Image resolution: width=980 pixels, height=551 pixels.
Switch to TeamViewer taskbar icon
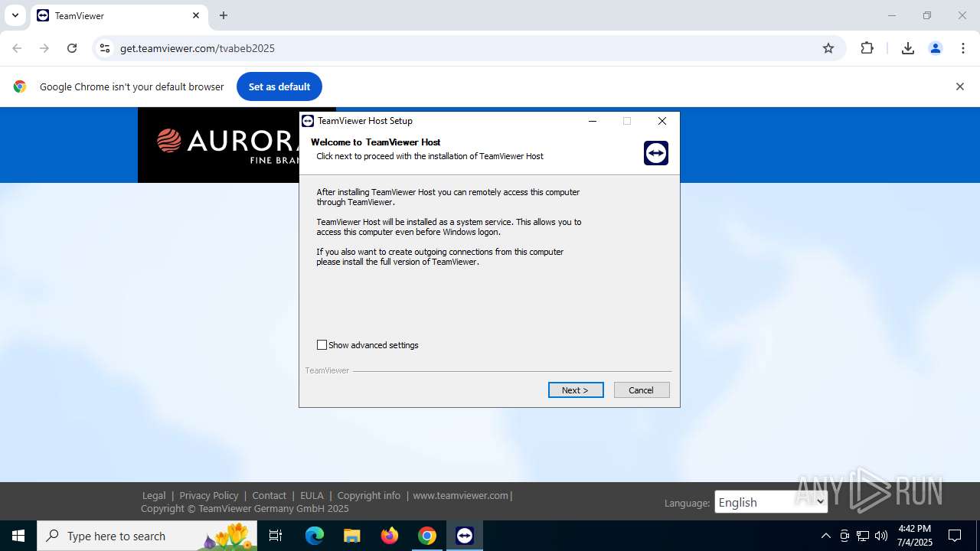[465, 536]
